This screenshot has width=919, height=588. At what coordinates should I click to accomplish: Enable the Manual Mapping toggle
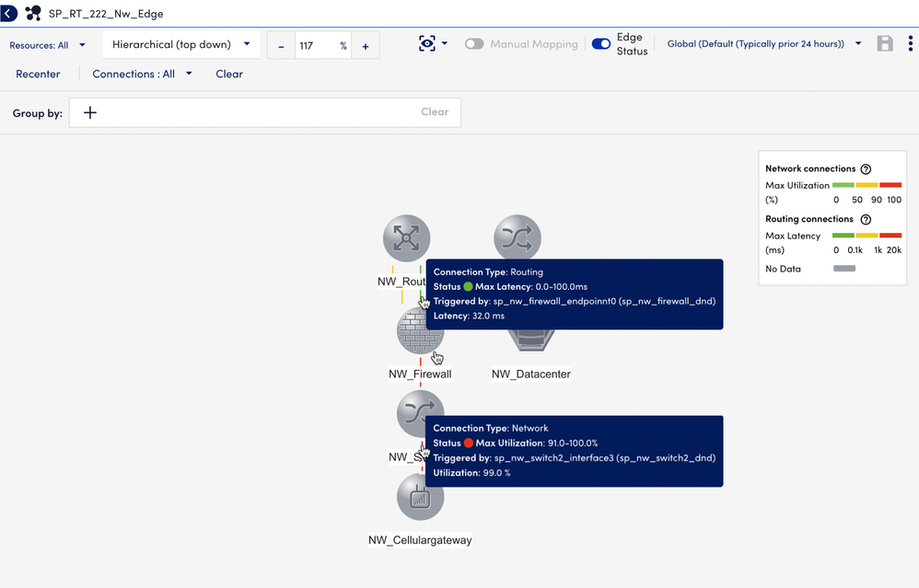click(x=474, y=44)
